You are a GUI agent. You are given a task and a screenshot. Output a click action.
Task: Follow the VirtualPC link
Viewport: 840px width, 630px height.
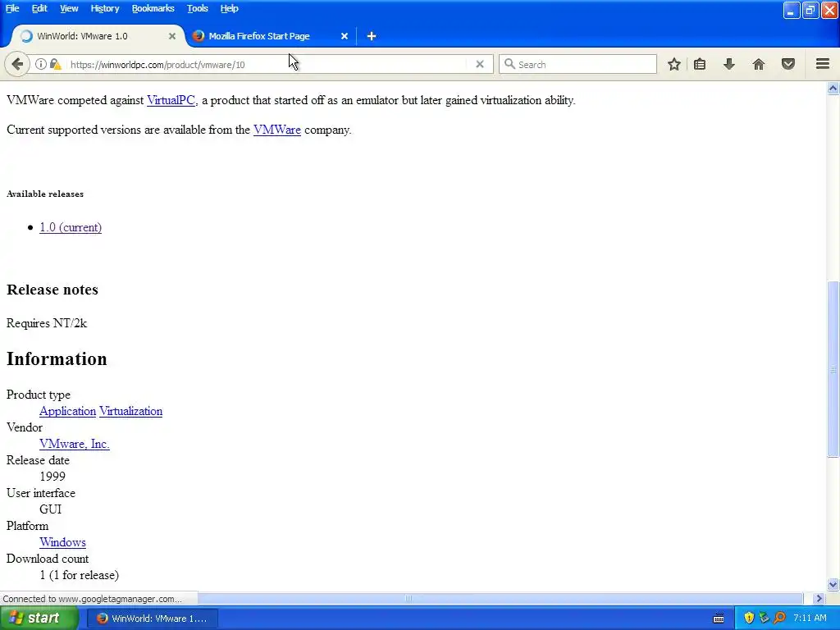171,100
